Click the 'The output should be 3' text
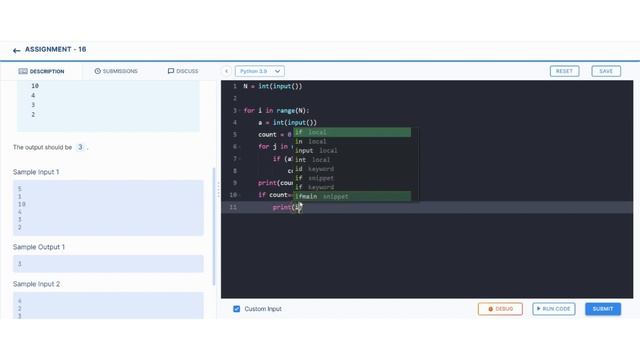This screenshot has height=360, width=640. (50, 147)
